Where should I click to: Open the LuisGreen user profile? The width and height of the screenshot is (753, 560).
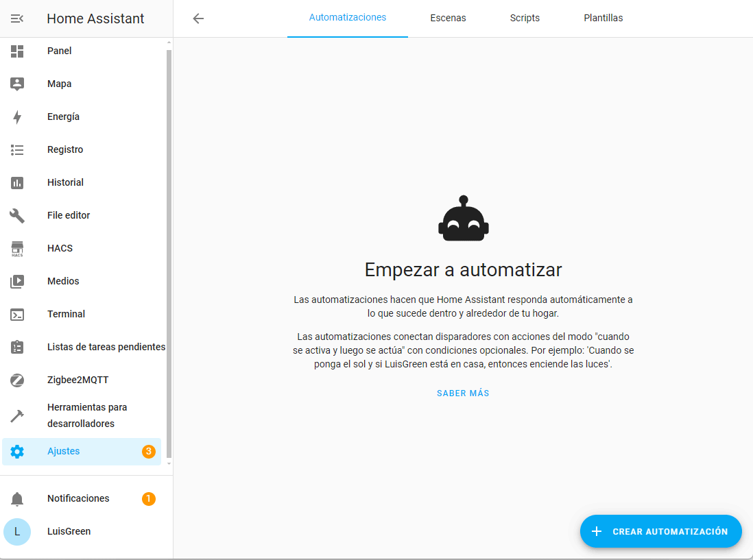82,532
